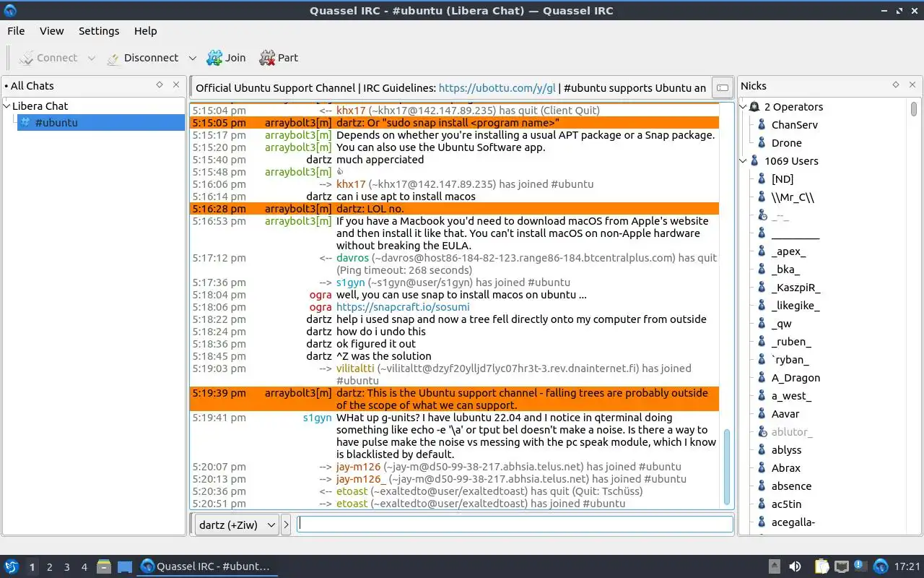Select nick Abrax in the Nicks list
Image resolution: width=924 pixels, height=578 pixels.
[x=786, y=467]
